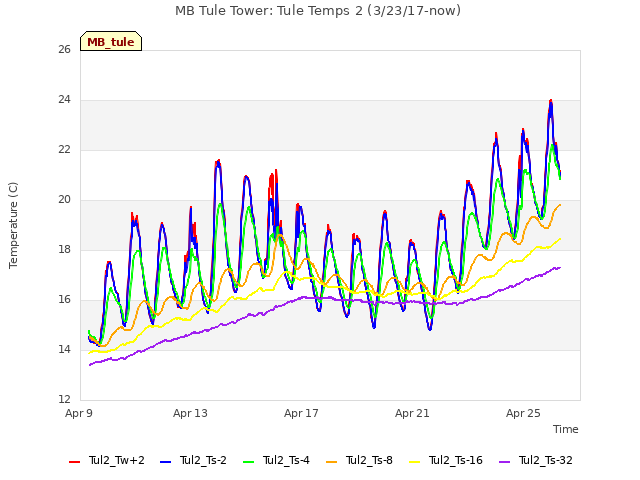The image size is (640, 480).
Task: Click the 14 y-axis tick label
Action: click(64, 349)
